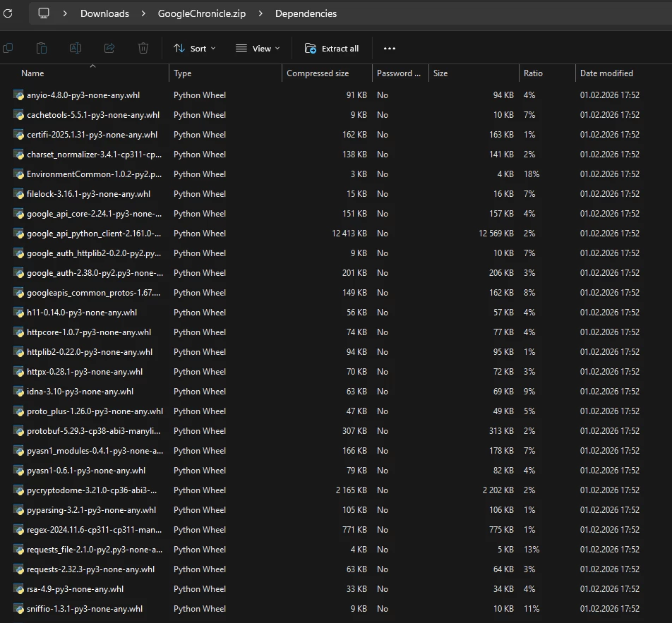Sort by the Password column header
The image size is (672, 623).
[399, 73]
